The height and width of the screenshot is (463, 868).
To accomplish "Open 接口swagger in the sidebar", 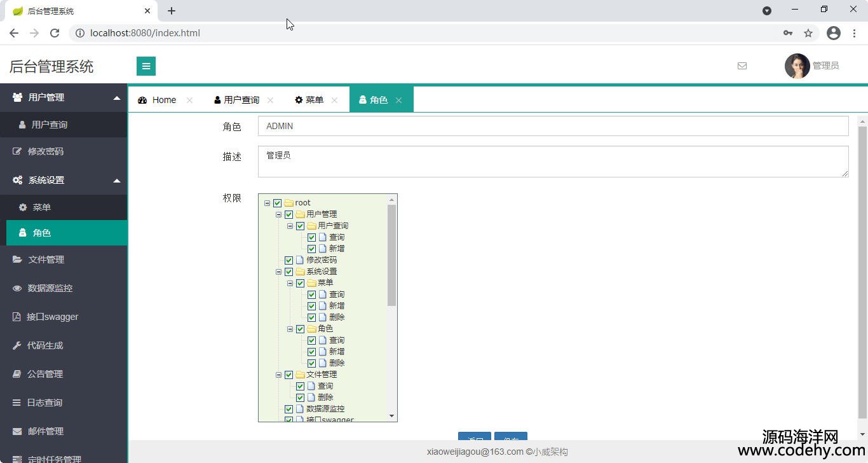I will coord(52,317).
